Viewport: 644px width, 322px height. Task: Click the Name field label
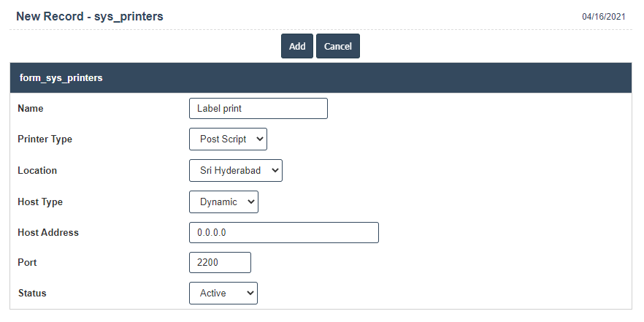(31, 109)
